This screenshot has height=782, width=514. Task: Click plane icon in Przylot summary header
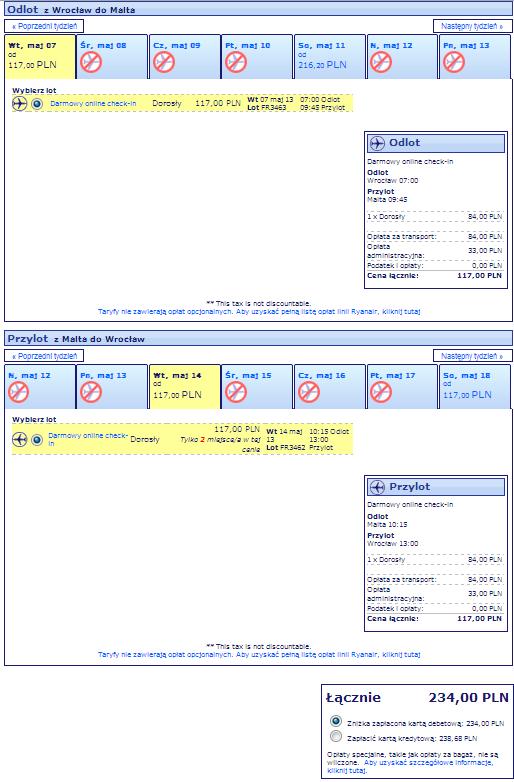point(377,487)
